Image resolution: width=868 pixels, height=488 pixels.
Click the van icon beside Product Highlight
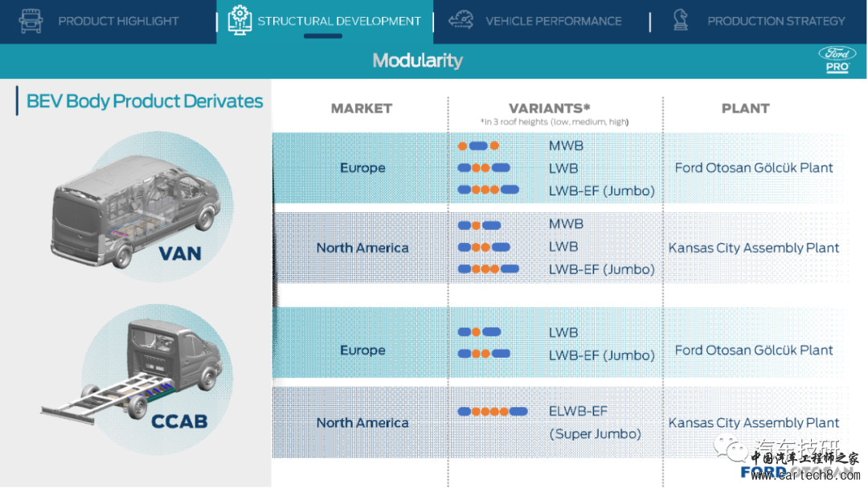[x=31, y=21]
